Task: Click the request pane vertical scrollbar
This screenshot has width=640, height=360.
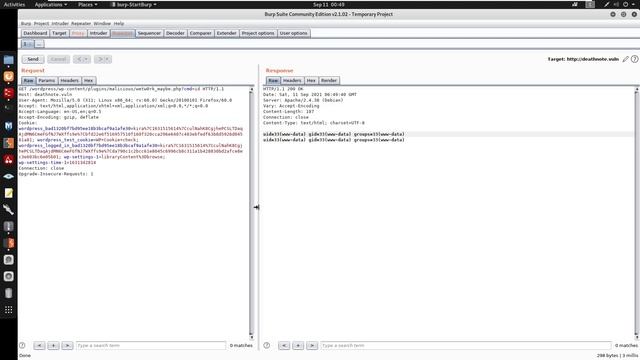Action: [x=251, y=212]
